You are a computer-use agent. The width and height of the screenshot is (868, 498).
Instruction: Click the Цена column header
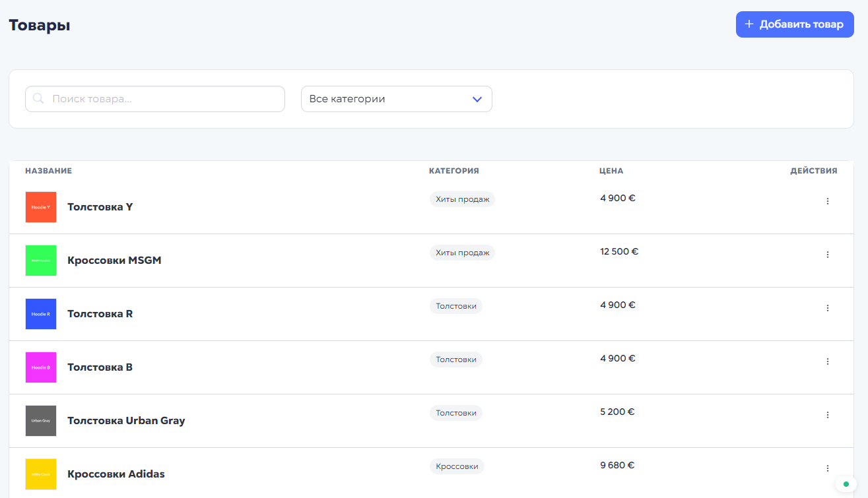[611, 171]
